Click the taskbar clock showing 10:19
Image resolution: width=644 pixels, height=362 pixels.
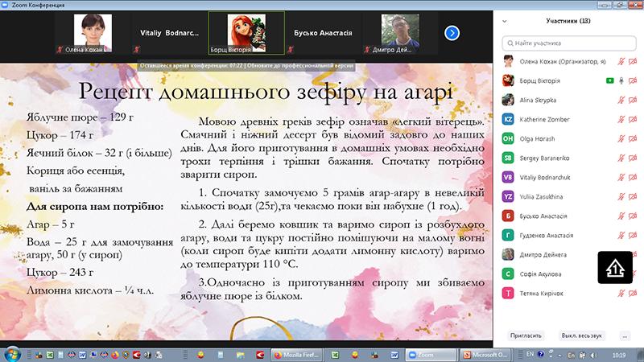pos(618,355)
